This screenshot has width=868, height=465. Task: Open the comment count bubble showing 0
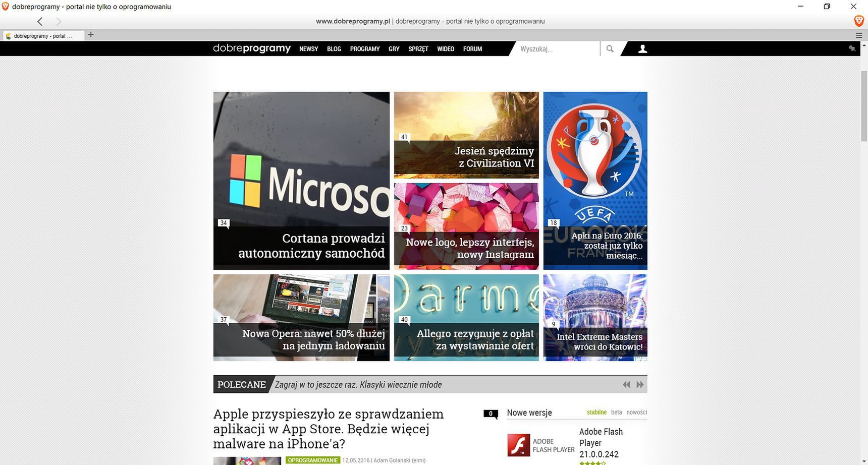(491, 414)
